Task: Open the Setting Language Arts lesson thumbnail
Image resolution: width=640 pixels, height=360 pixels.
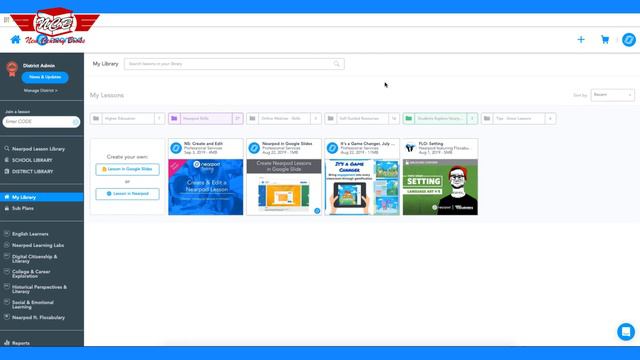Action: [440, 187]
